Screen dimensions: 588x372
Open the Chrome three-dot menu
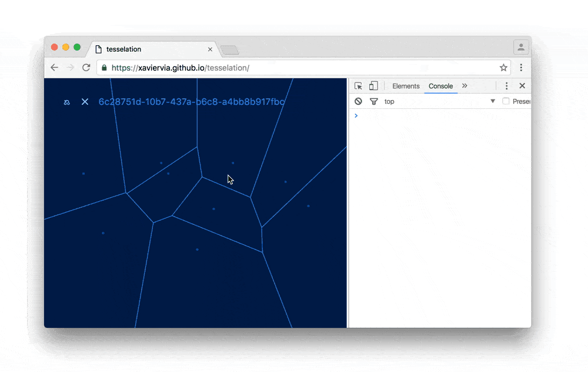[x=521, y=68]
